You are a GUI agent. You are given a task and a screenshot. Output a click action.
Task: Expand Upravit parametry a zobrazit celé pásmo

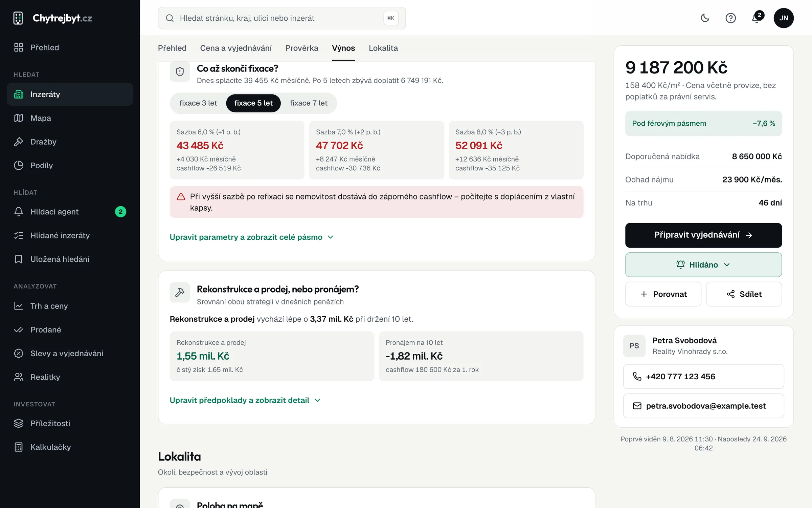(251, 237)
